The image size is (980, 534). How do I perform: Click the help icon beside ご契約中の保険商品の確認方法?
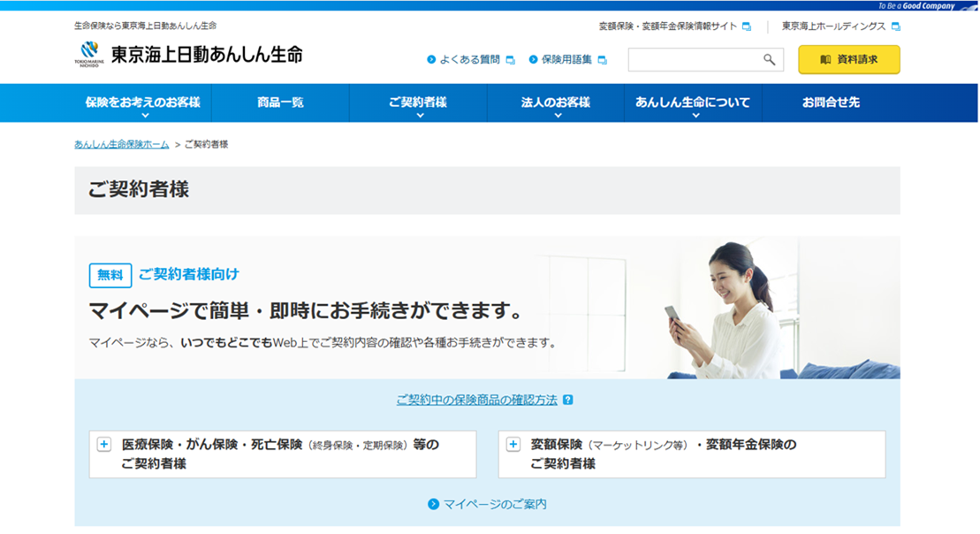(x=567, y=400)
